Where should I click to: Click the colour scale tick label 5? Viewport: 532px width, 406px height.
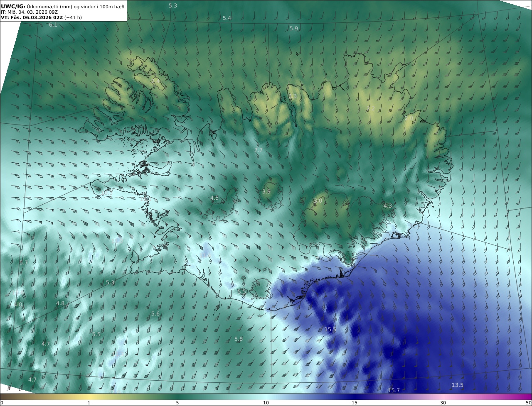coord(177,403)
